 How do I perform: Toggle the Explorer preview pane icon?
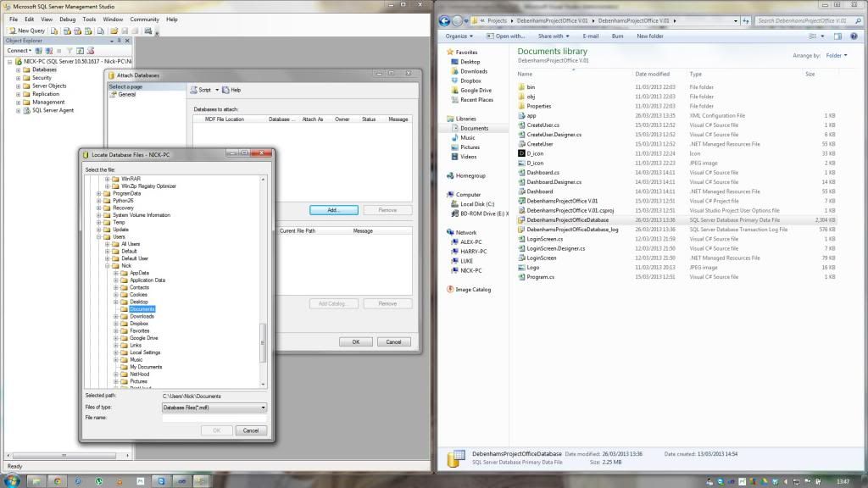pos(837,36)
